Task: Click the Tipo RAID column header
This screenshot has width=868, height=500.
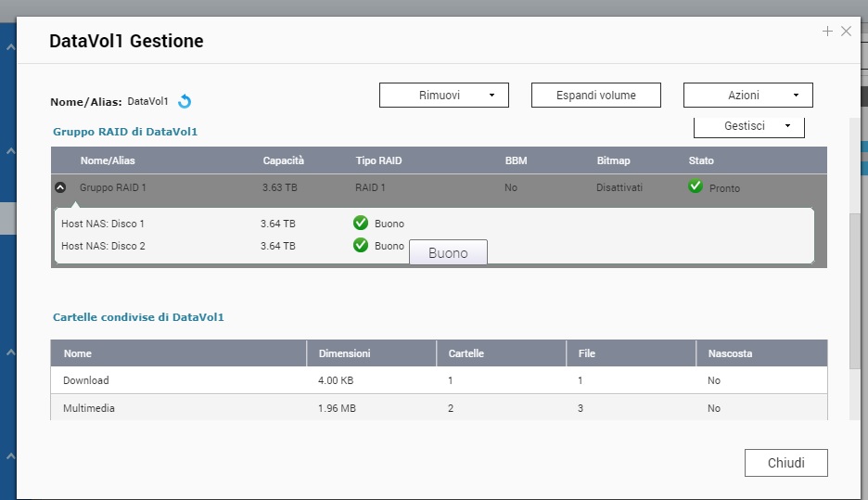Action: (378, 160)
